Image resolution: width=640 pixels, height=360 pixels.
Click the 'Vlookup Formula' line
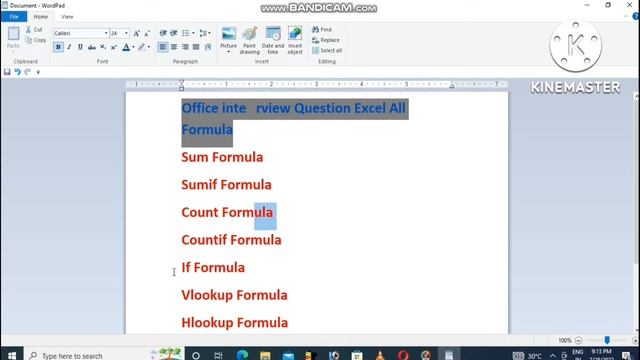(234, 295)
